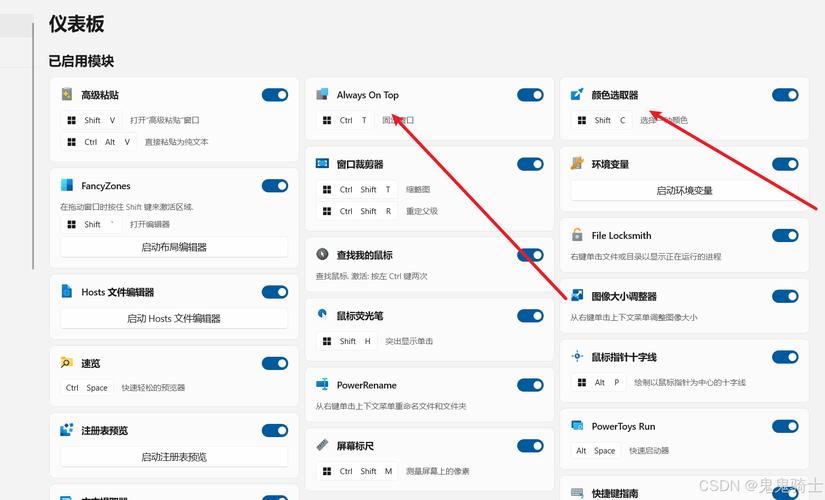The height and width of the screenshot is (500, 825).
Task: Click the 颜色选取器 icon
Action: [x=577, y=94]
